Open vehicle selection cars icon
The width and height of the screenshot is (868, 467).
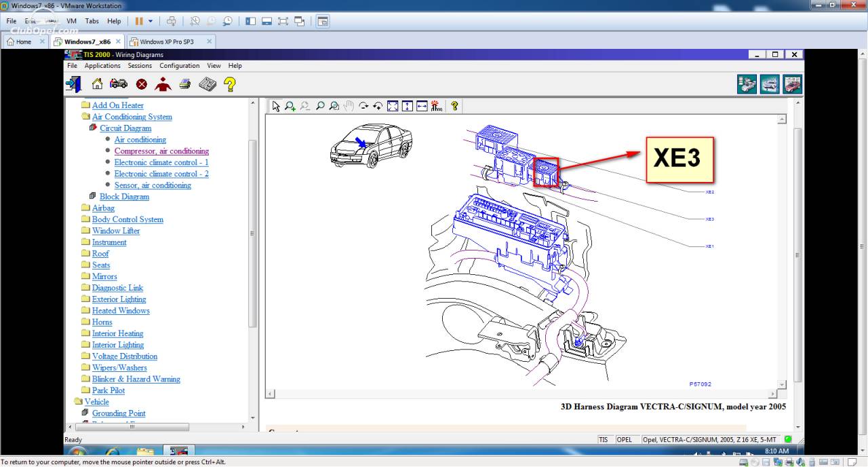pos(119,84)
